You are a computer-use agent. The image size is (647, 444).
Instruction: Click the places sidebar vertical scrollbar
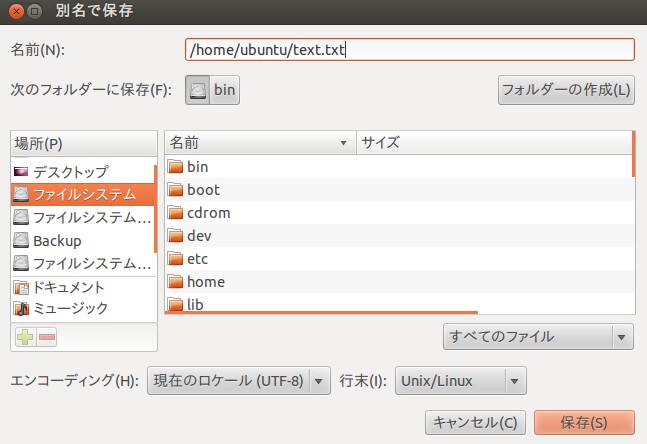(156, 209)
